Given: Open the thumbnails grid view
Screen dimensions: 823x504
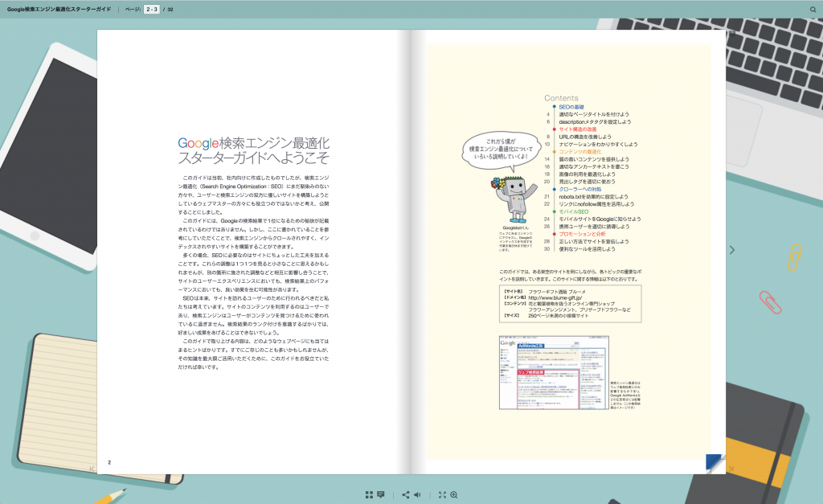Looking at the screenshot, I should 369,494.
